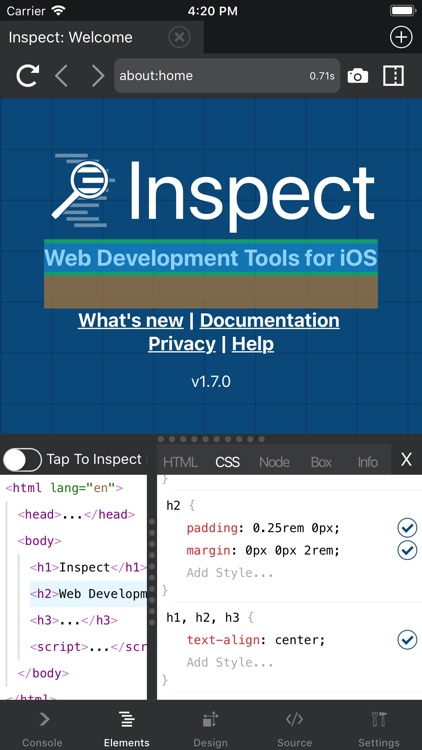Disable the text-align style checkbox

tap(407, 640)
